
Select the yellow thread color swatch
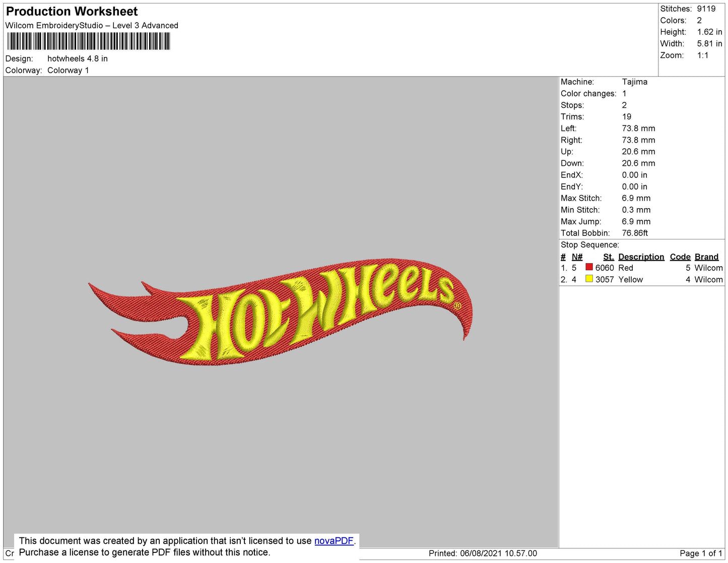tap(589, 279)
